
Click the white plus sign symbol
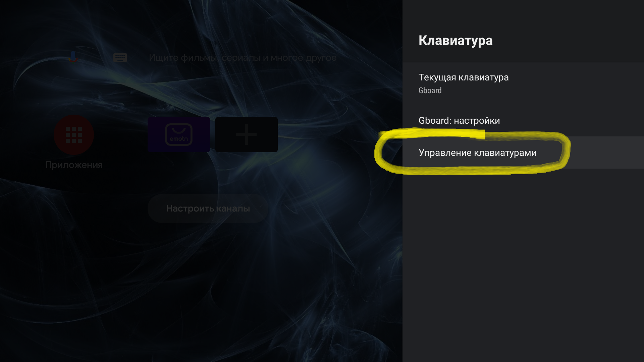tap(247, 134)
